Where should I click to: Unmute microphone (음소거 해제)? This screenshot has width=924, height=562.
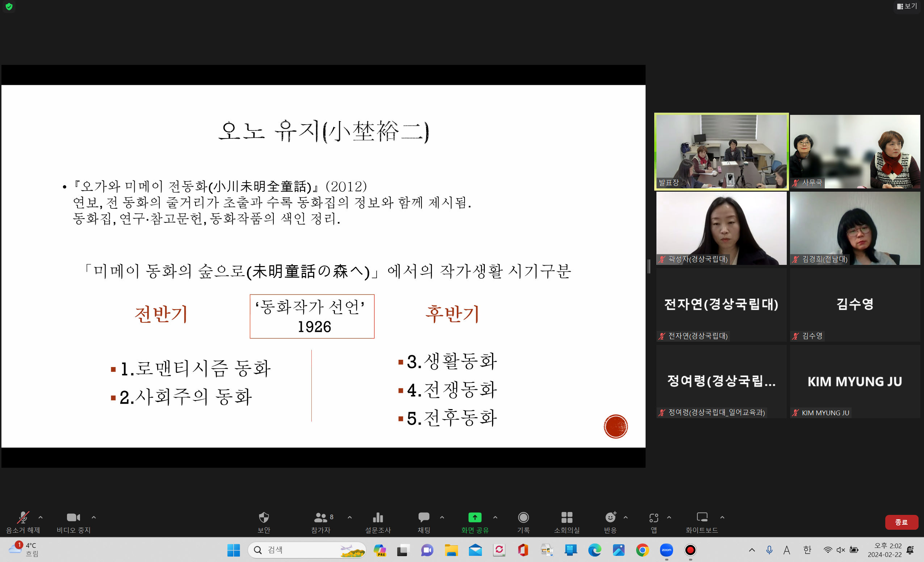pyautogui.click(x=23, y=519)
